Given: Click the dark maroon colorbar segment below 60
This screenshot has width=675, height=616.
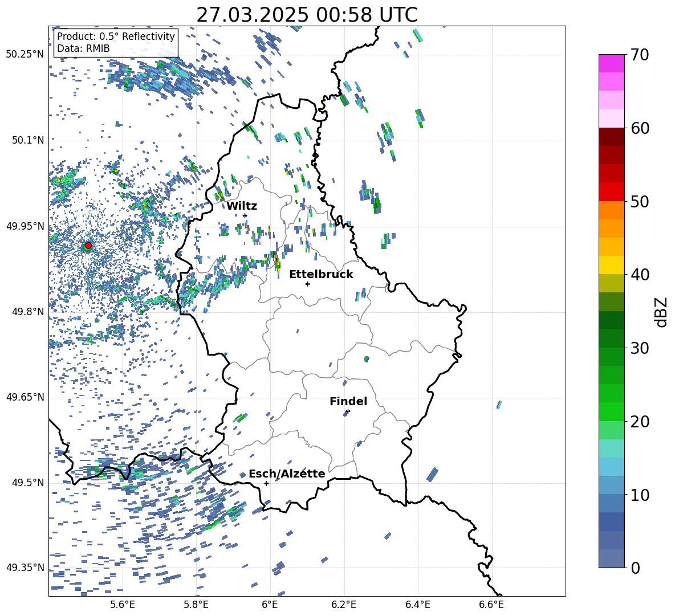Looking at the screenshot, I should pyautogui.click(x=611, y=137).
